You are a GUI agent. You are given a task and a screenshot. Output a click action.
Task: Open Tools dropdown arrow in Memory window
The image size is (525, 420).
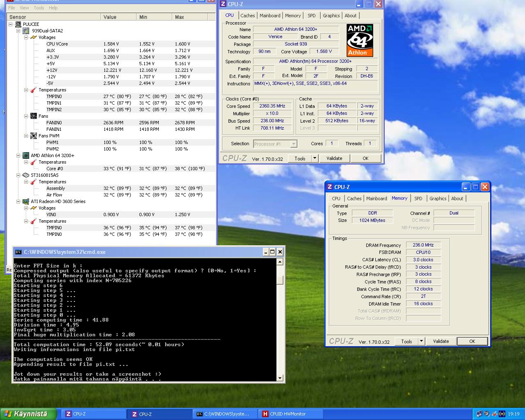(421, 341)
